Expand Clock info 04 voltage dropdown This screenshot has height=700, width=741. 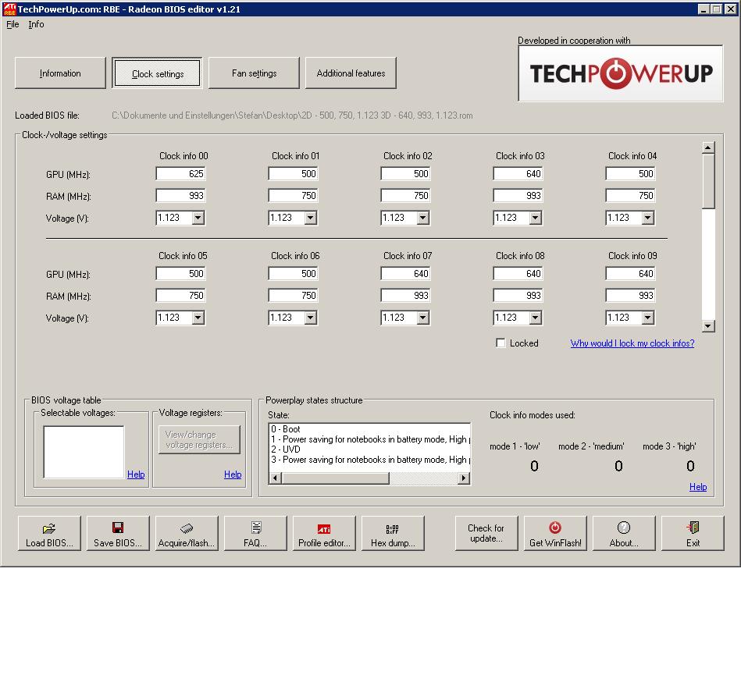coord(648,218)
